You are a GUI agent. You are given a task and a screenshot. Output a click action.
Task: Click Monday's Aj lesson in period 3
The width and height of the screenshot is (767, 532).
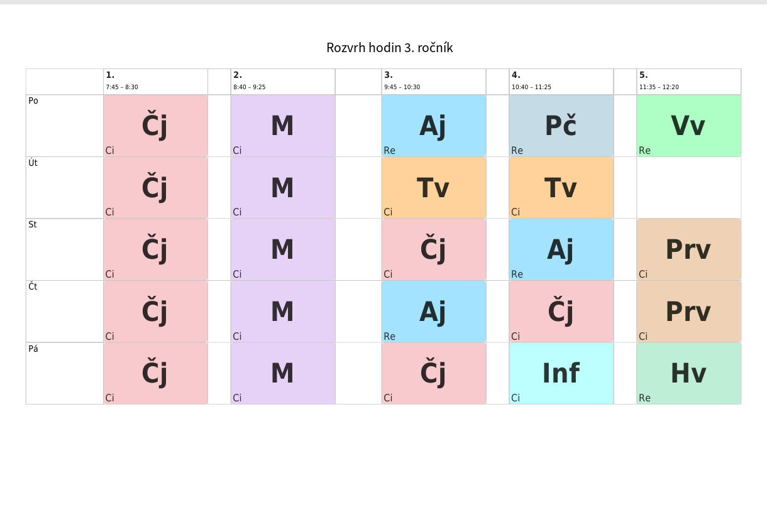(x=433, y=126)
